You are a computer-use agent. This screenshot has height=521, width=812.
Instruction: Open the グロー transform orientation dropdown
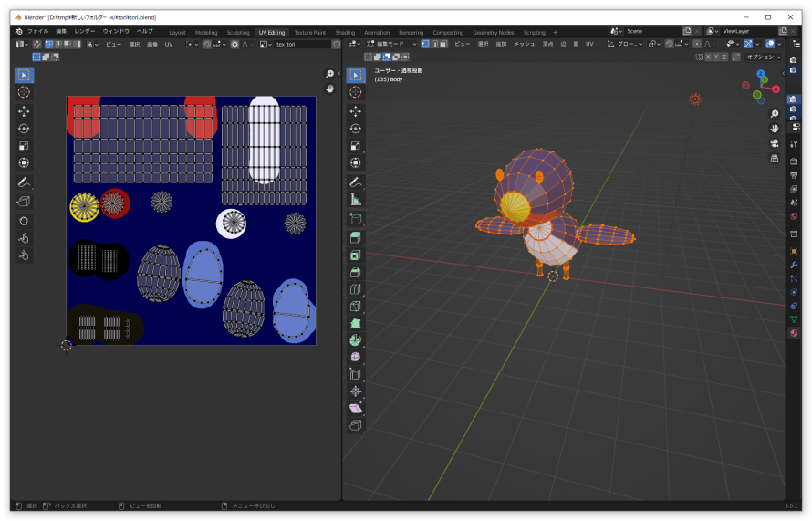628,44
